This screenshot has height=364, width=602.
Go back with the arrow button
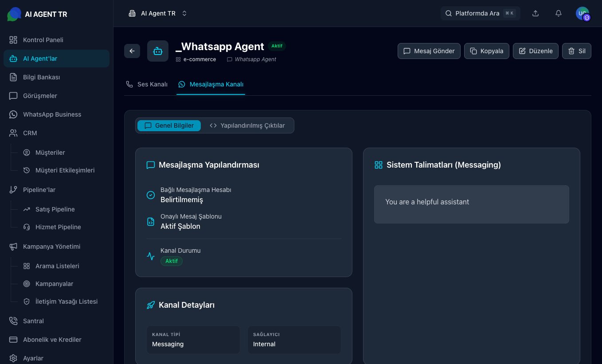click(132, 51)
